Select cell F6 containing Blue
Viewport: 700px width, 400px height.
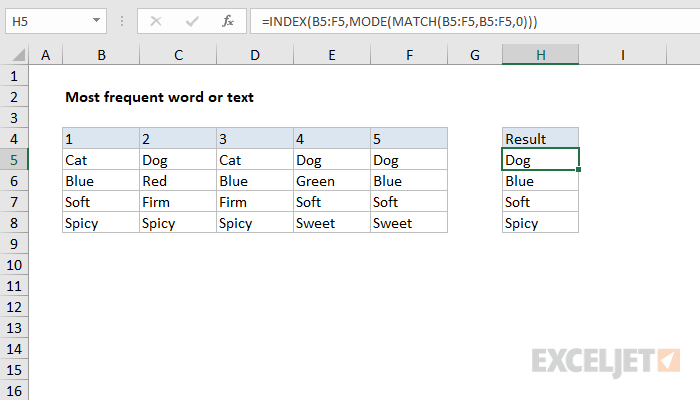[x=409, y=181]
